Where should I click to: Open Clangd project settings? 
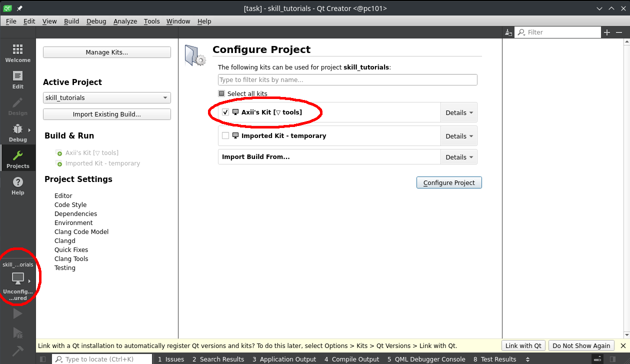click(65, 240)
